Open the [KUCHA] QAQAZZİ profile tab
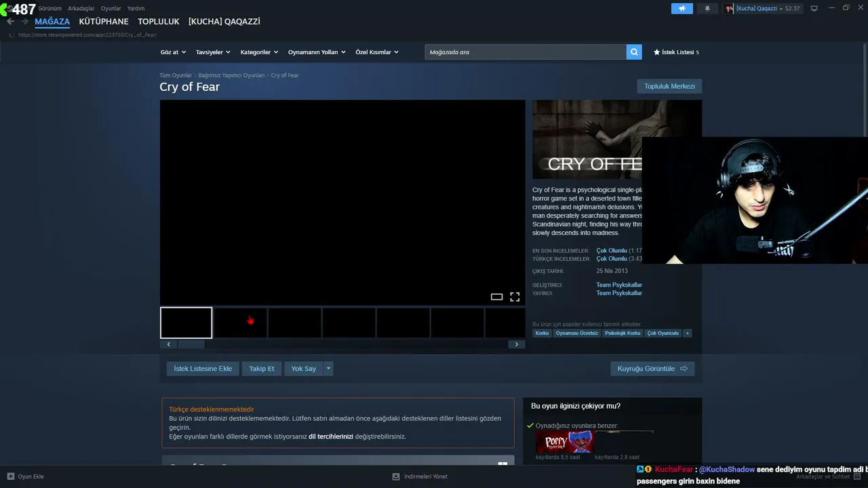Screen dimensions: 868x488 point(224,22)
